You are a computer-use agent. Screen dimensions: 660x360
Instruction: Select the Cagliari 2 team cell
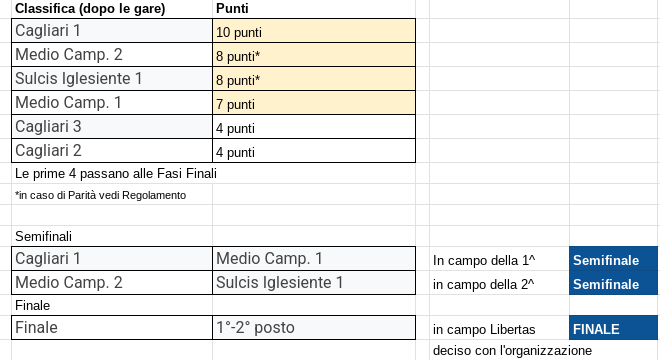click(x=112, y=151)
